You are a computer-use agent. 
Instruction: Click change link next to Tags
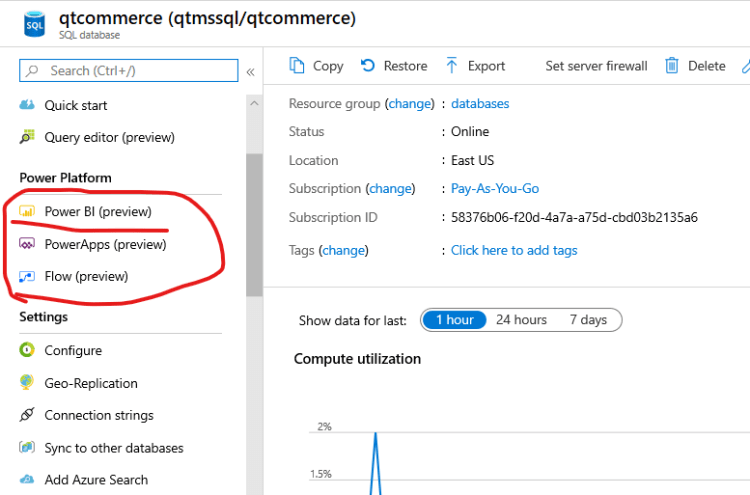344,251
